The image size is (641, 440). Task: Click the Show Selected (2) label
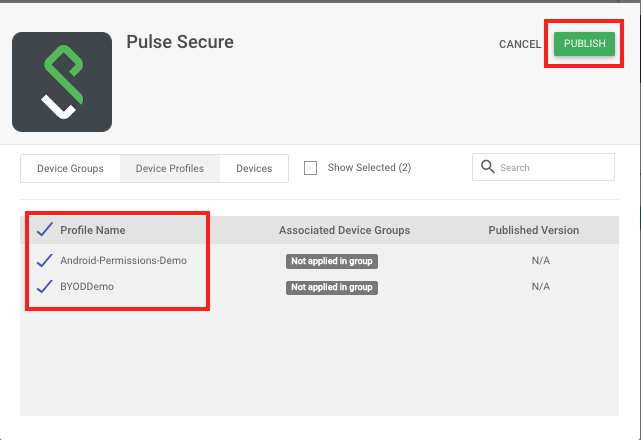coord(369,168)
